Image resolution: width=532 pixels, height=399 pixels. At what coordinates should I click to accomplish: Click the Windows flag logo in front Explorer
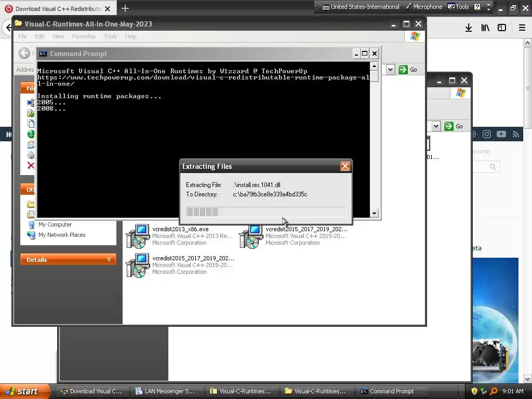pos(415,36)
